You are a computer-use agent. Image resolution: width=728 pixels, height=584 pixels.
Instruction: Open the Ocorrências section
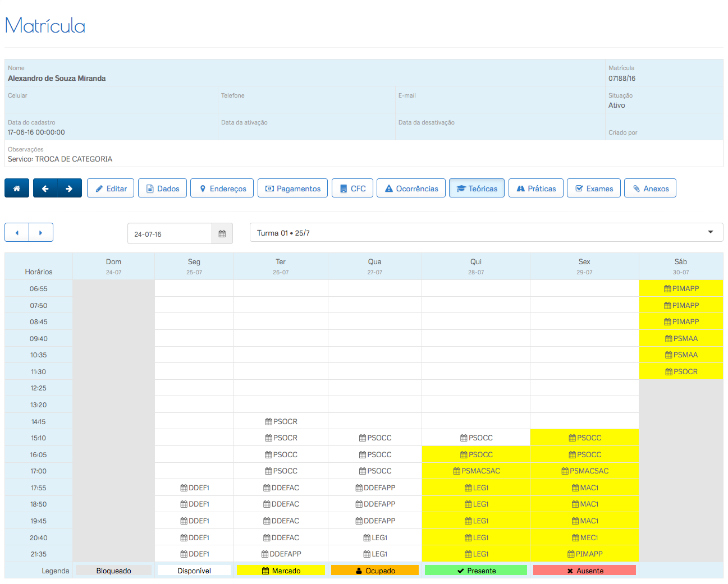pyautogui.click(x=411, y=188)
